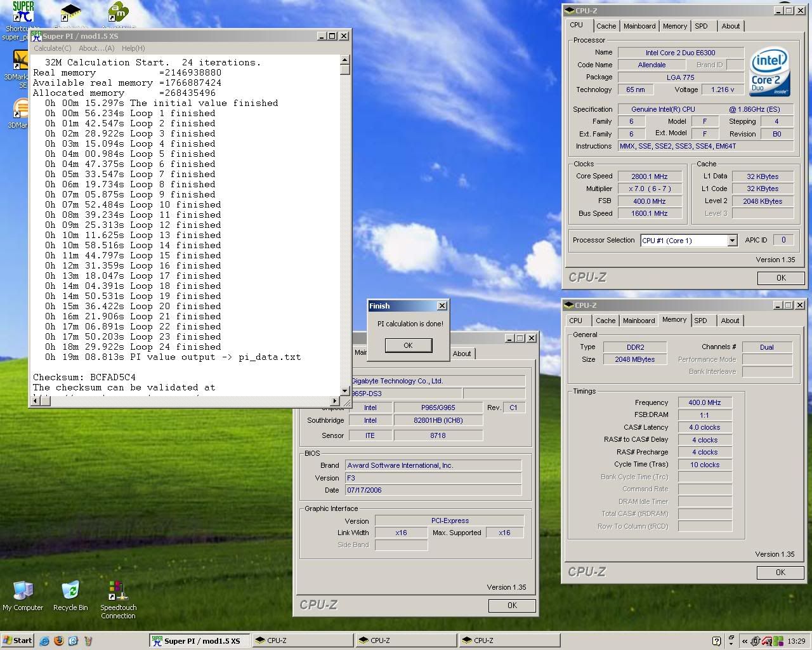
Task: Open the orange 3DMark desktop shortcut
Action: 20,109
